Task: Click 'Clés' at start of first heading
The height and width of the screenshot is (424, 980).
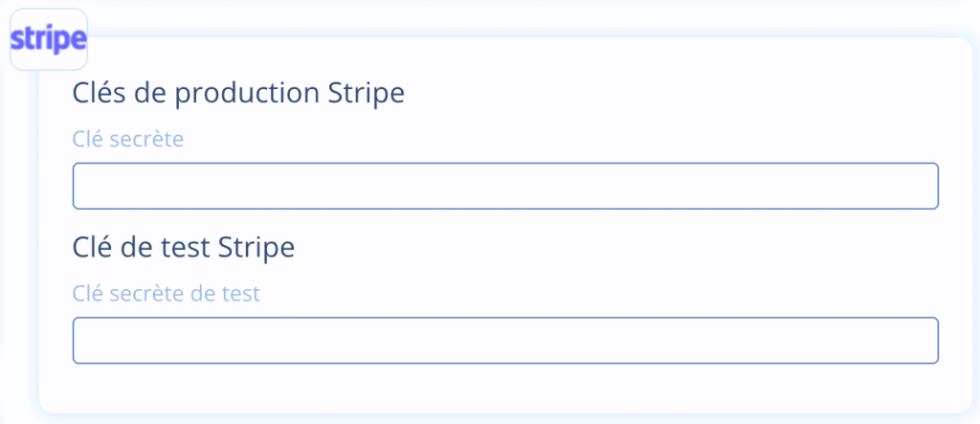Action: pos(94,94)
